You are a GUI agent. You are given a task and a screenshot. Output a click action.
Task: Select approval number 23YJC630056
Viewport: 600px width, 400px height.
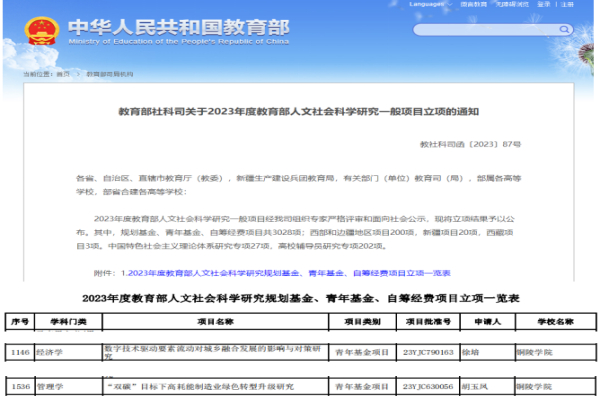pyautogui.click(x=428, y=387)
